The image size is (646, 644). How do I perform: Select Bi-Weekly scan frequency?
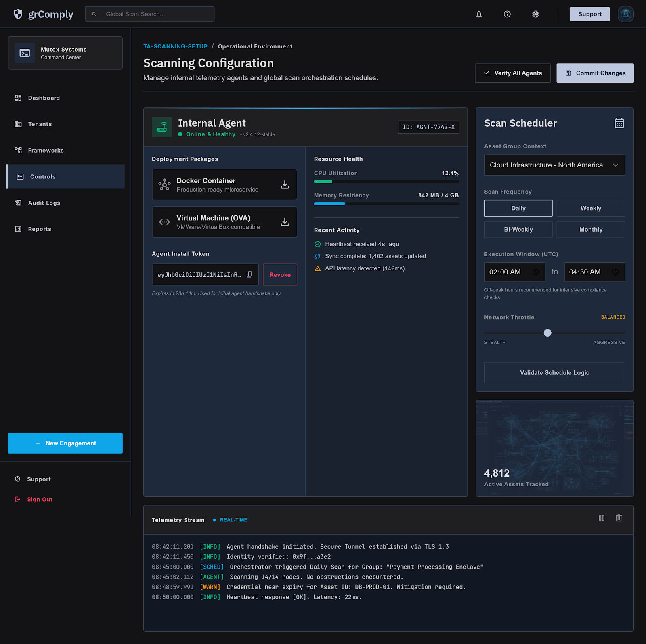pos(518,229)
